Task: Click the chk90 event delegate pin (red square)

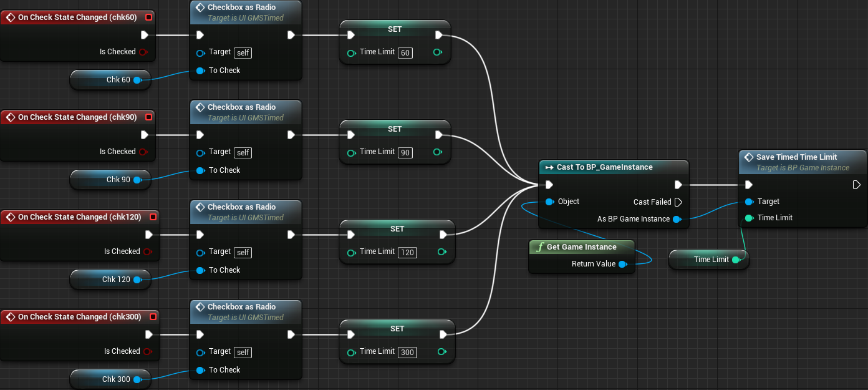Action: tap(148, 117)
